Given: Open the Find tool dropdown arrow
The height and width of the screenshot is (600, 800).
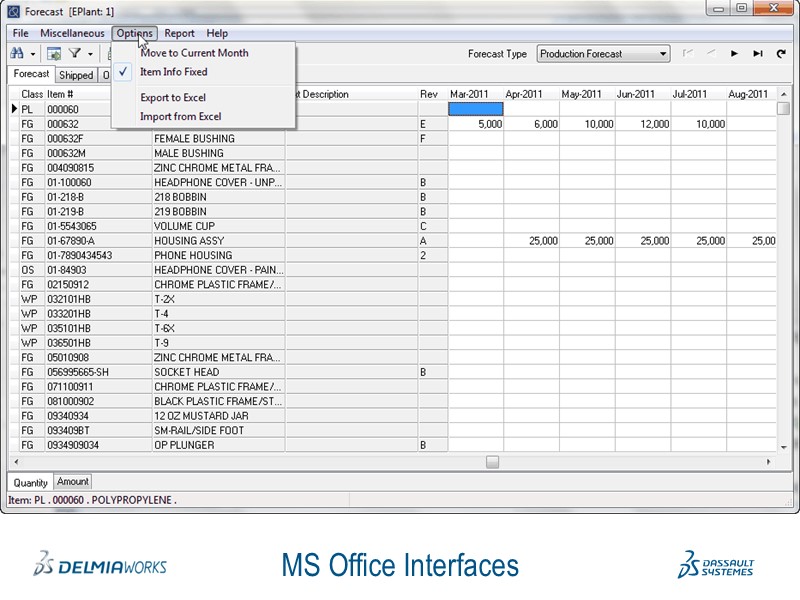Looking at the screenshot, I should [33, 53].
